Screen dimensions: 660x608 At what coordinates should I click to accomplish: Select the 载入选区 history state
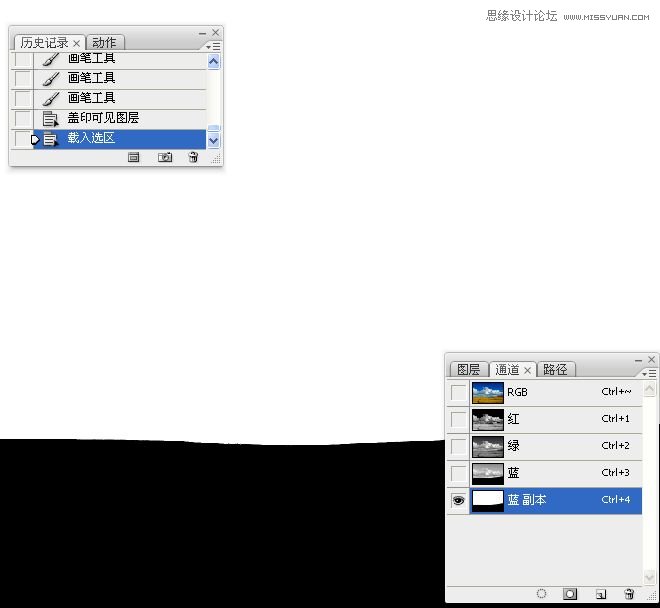point(91,138)
